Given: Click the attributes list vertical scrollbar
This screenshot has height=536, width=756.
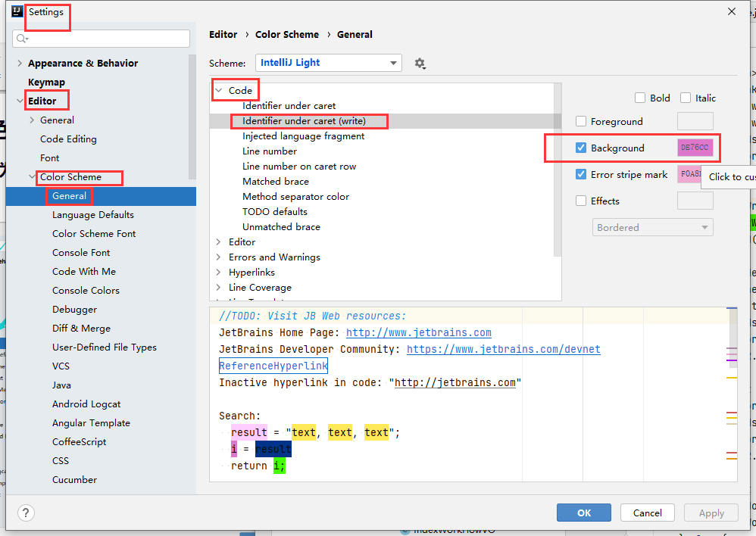Looking at the screenshot, I should (558, 170).
